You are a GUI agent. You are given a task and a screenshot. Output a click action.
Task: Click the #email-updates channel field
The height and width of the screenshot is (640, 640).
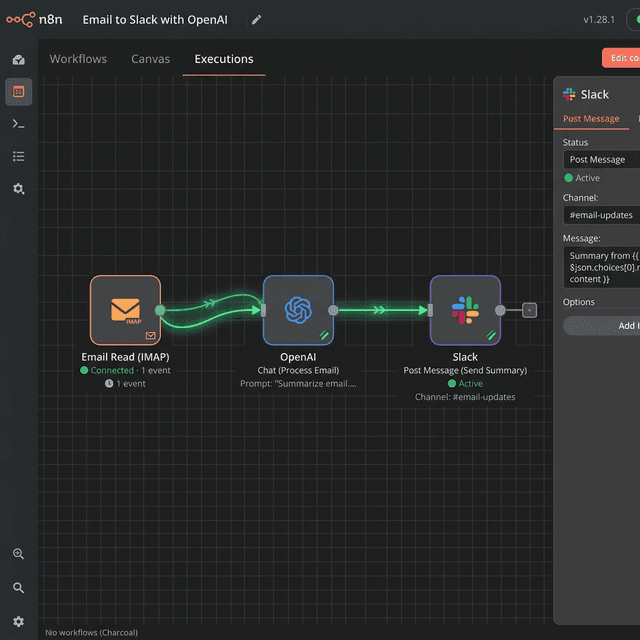tap(602, 215)
